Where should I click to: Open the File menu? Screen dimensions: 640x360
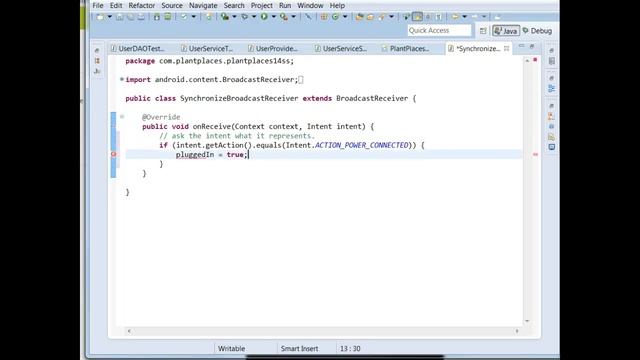coord(98,6)
